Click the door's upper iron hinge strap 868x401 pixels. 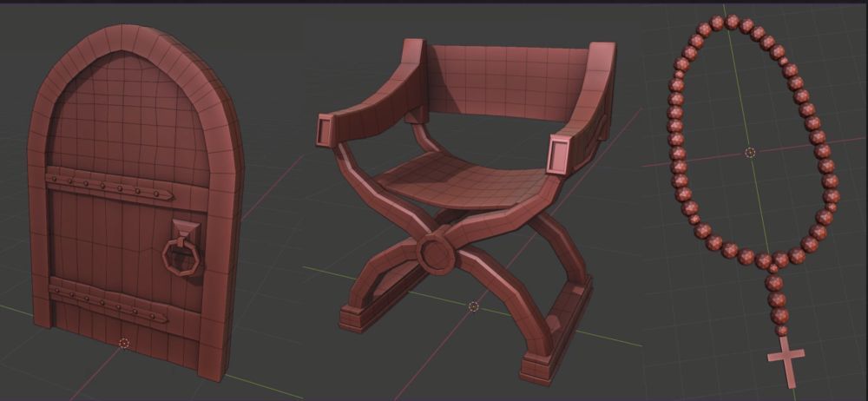tap(109, 186)
